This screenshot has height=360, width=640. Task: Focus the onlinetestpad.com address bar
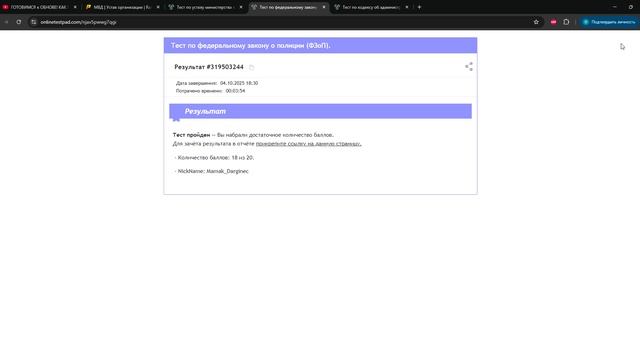[282, 22]
